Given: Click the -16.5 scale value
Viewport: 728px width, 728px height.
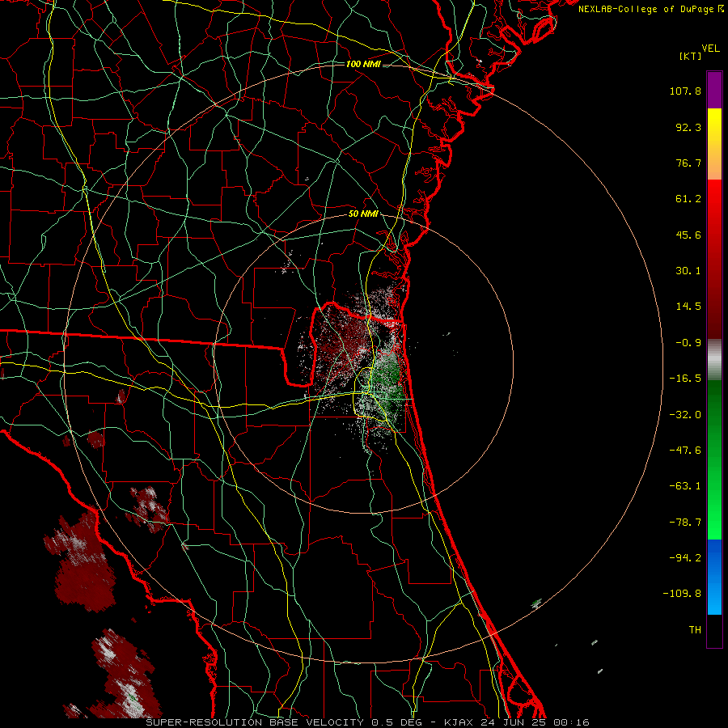Looking at the screenshot, I should tap(685, 379).
